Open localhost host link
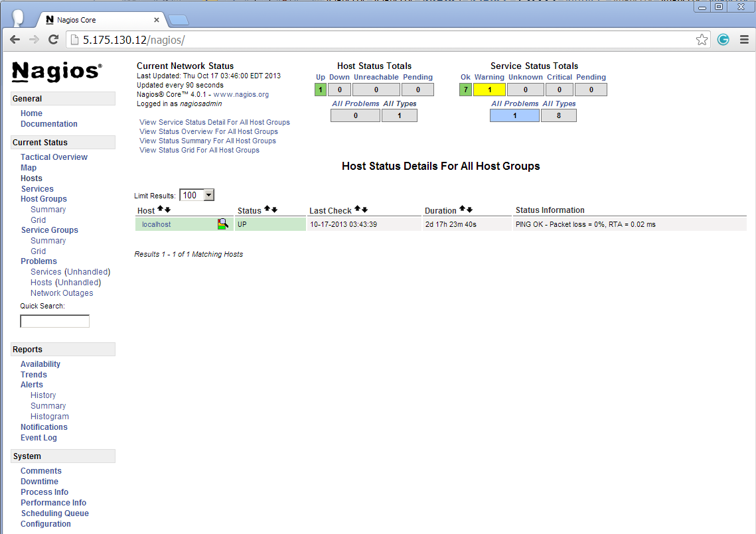Viewport: 756px width, 534px height. [x=156, y=225]
